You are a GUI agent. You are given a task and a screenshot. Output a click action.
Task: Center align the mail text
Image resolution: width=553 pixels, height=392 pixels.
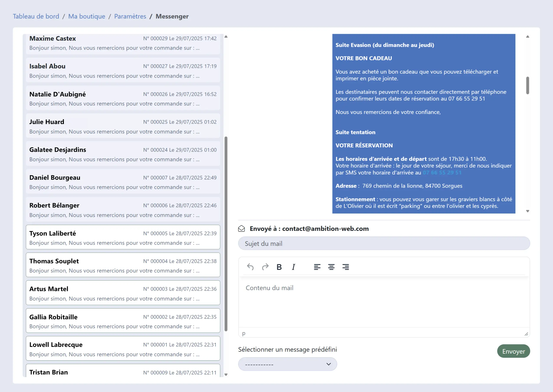[331, 267]
